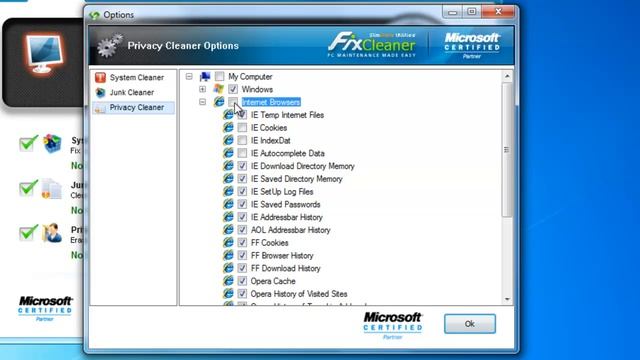Uncheck FF Browser History checkbox
Image resolution: width=640 pixels, height=360 pixels.
pyautogui.click(x=242, y=255)
